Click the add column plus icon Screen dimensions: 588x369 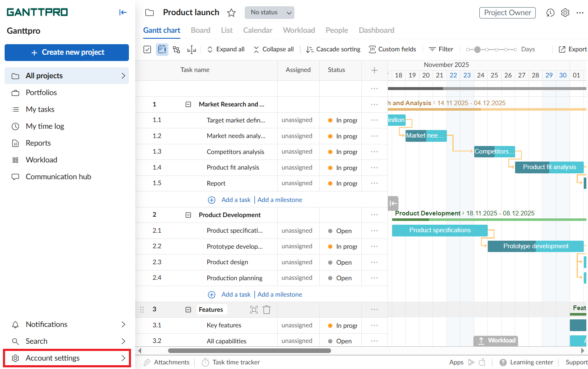tap(374, 70)
